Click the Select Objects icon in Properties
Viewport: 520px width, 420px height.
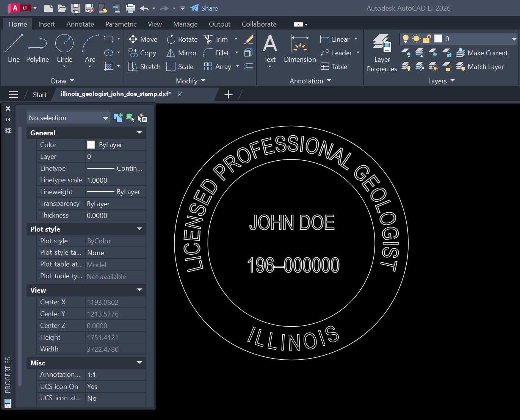(x=130, y=118)
